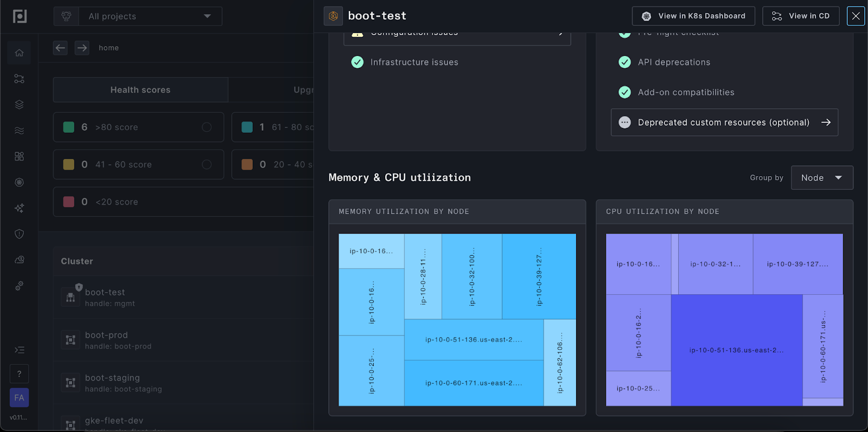Open gke-fleet-dev cluster link
This screenshot has width=868, height=432.
point(114,421)
